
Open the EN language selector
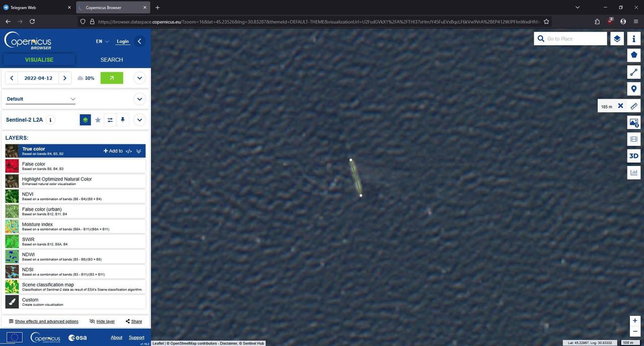(x=102, y=42)
